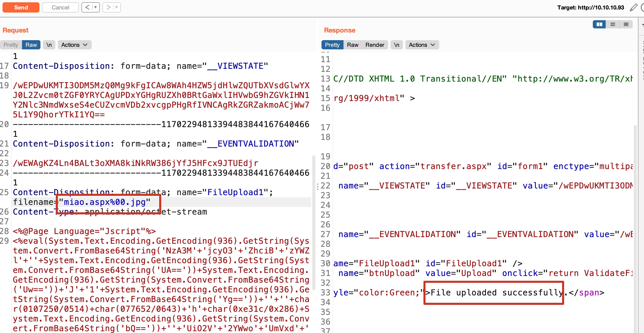Click the Cancel button
The width and height of the screenshot is (644, 333).
[60, 7]
